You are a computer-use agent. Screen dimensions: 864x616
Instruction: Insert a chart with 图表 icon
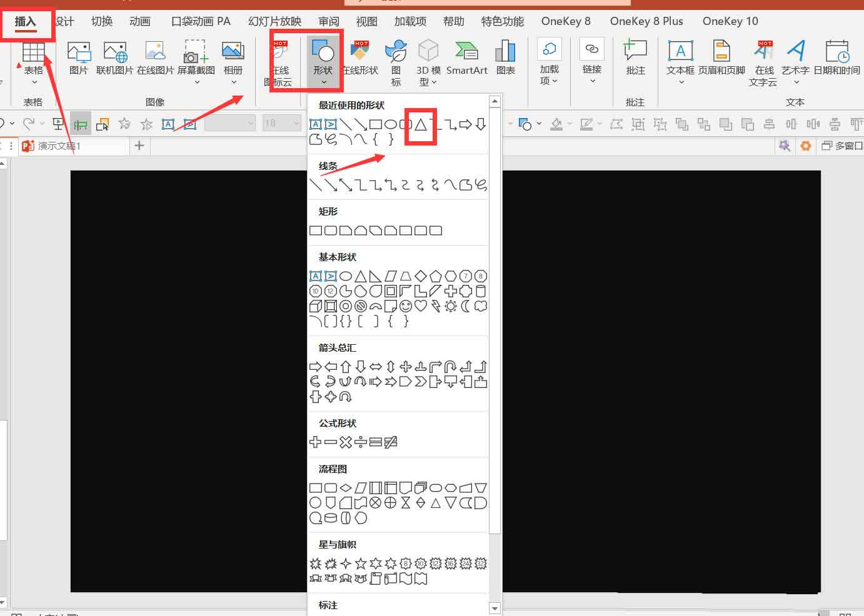[x=505, y=58]
